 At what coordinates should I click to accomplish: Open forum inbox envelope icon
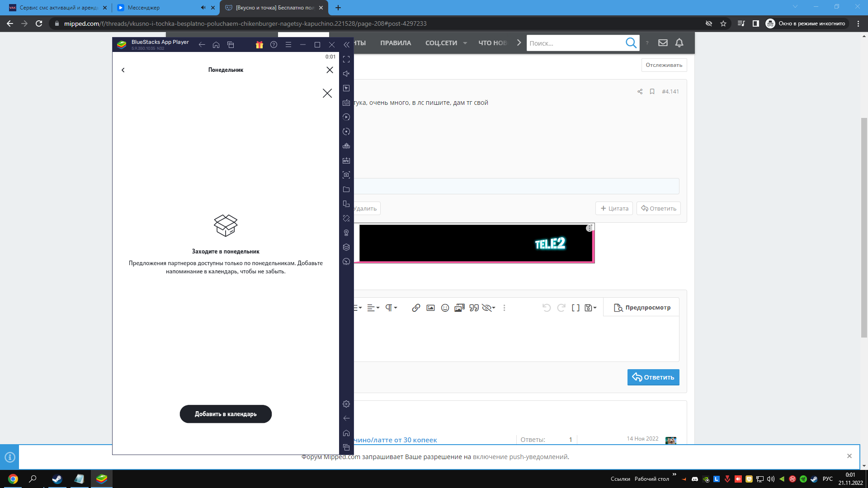(x=663, y=43)
